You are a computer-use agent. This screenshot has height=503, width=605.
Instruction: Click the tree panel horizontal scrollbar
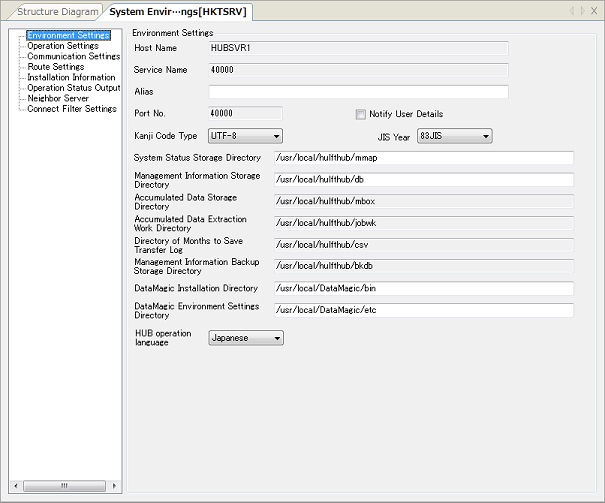(x=64, y=485)
